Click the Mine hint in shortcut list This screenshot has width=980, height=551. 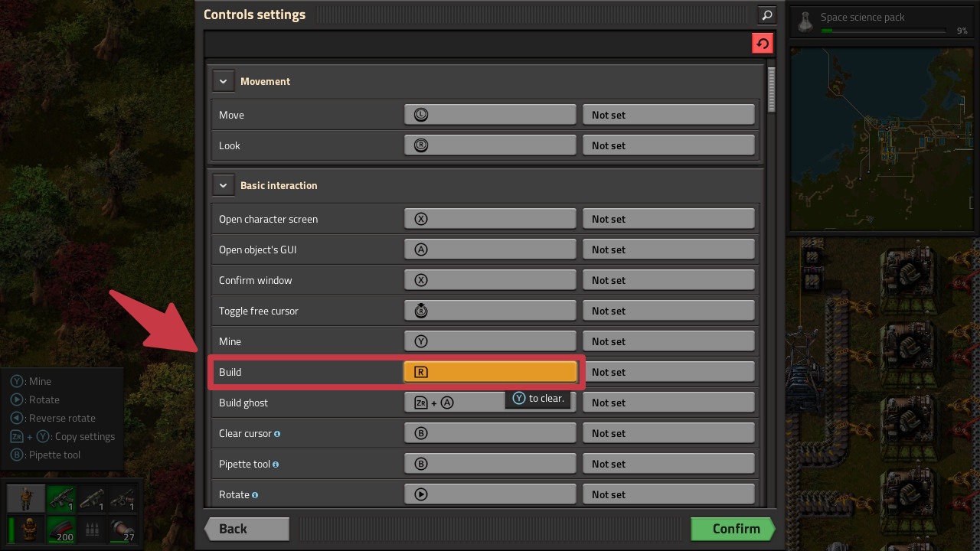(31, 381)
